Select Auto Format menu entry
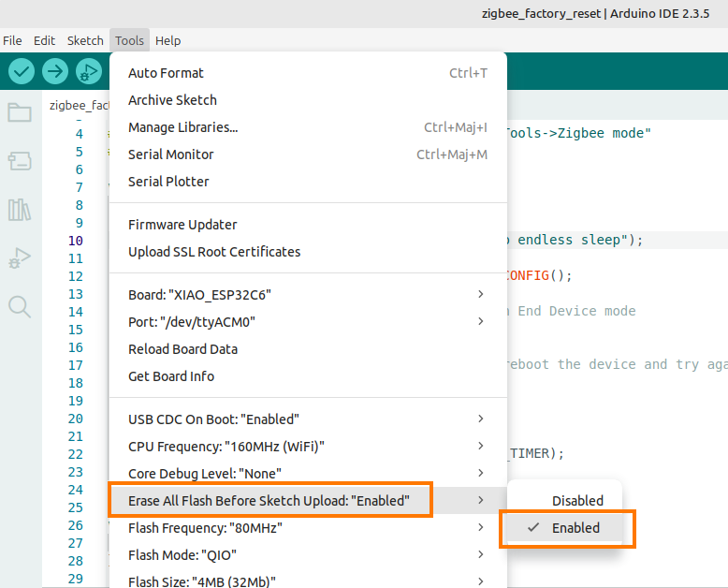The image size is (728, 588). click(166, 73)
